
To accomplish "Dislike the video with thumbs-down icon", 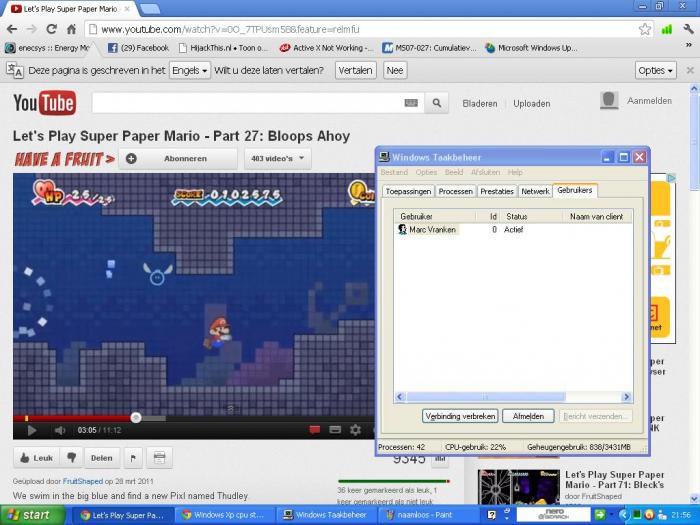I will (x=71, y=458).
